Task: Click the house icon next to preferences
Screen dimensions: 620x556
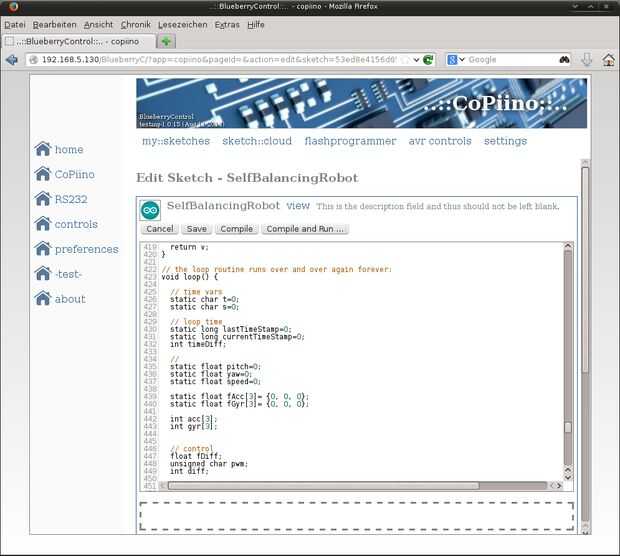Action: (x=43, y=249)
